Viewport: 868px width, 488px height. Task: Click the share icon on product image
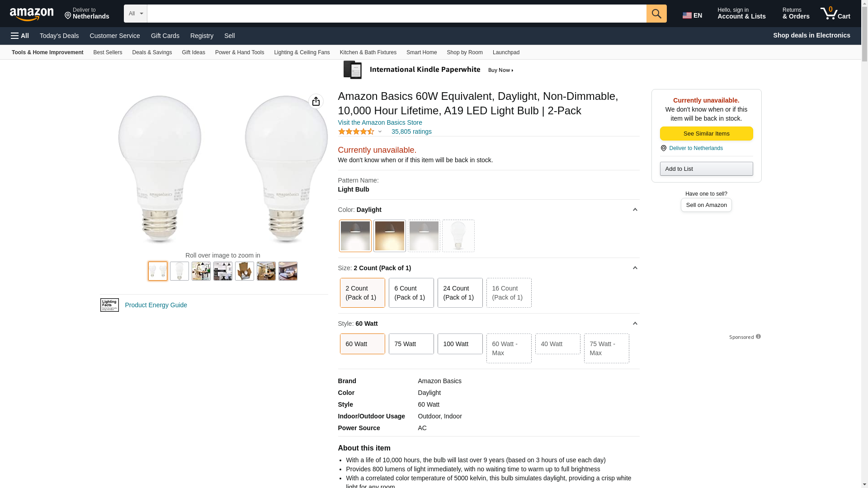click(x=316, y=101)
